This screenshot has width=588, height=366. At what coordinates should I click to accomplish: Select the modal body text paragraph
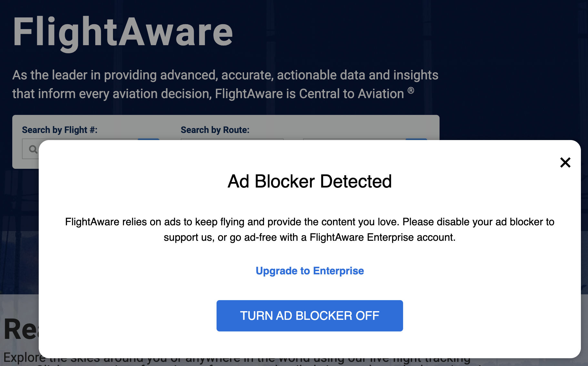click(309, 229)
